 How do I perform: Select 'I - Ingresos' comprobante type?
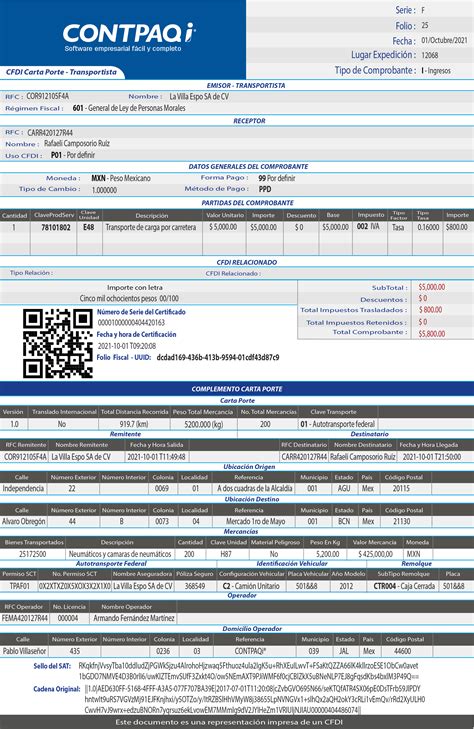[x=436, y=71]
